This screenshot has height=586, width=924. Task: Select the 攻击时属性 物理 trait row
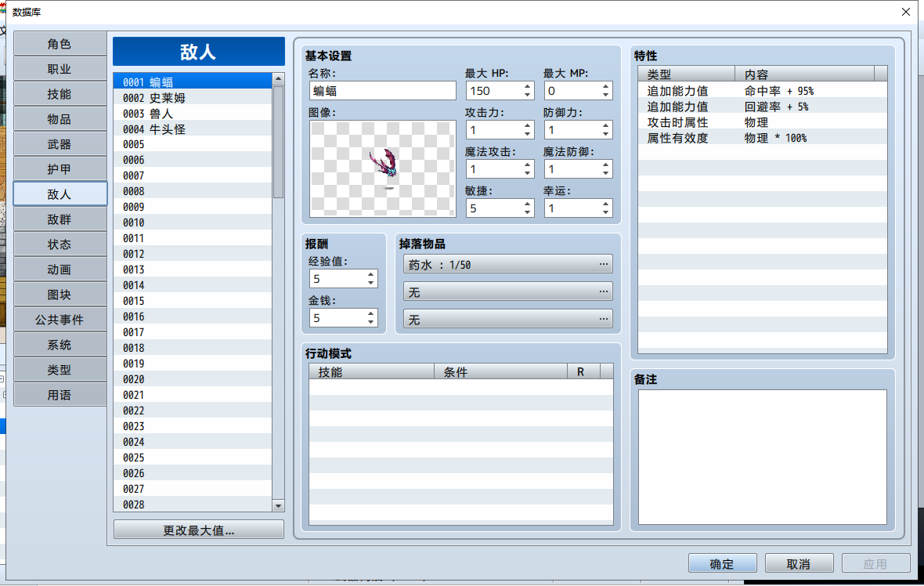[x=763, y=122]
